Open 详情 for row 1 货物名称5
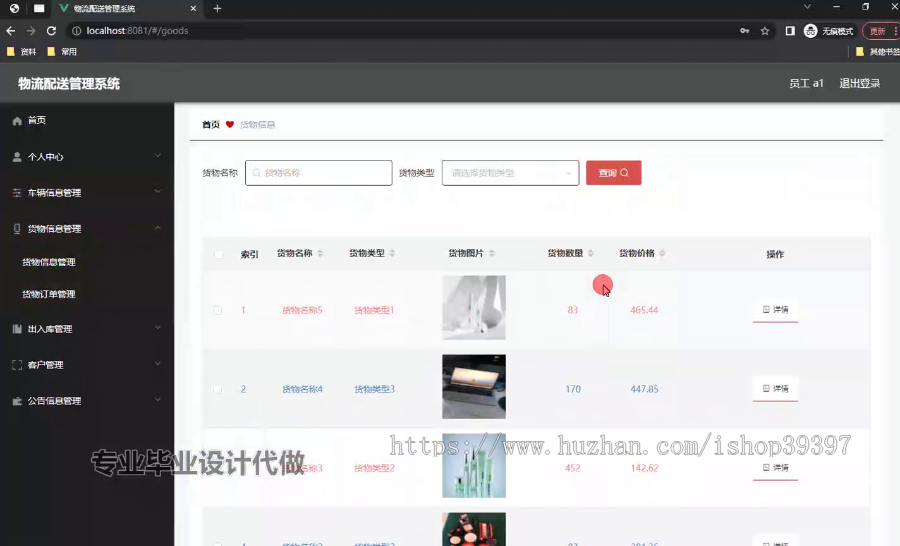The image size is (900, 546). pos(775,310)
